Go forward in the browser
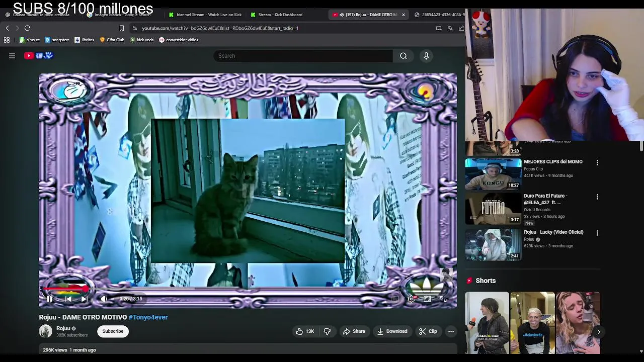The image size is (644, 362). pyautogui.click(x=17, y=28)
